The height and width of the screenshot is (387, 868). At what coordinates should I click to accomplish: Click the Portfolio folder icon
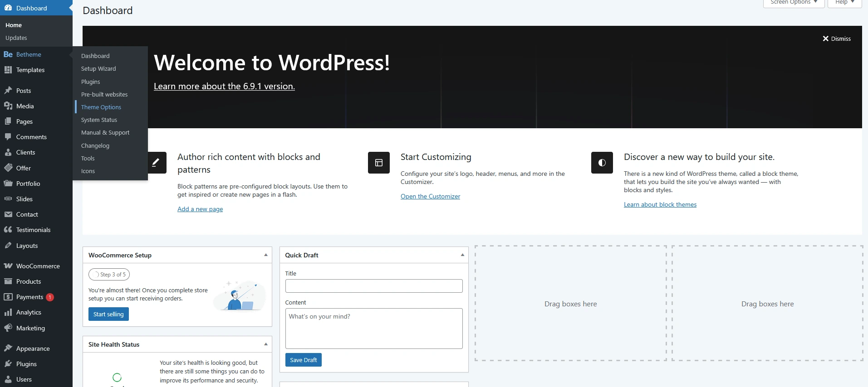[x=8, y=184]
